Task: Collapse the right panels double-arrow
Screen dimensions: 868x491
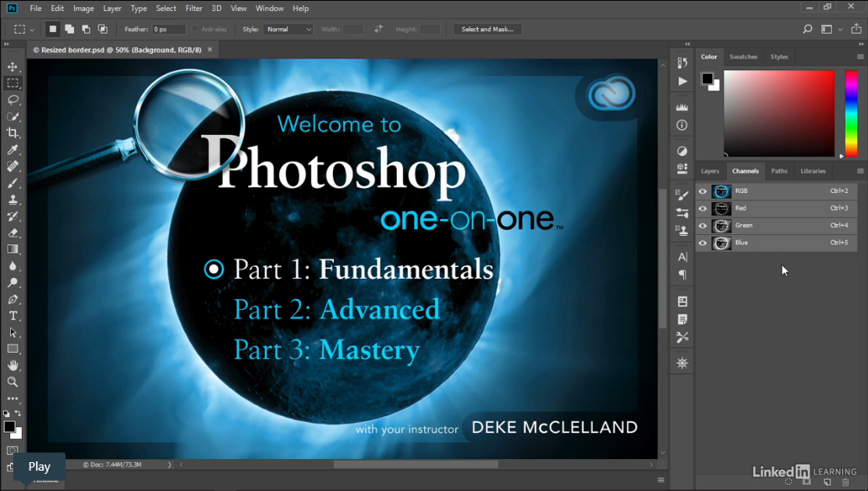Action: (861, 44)
